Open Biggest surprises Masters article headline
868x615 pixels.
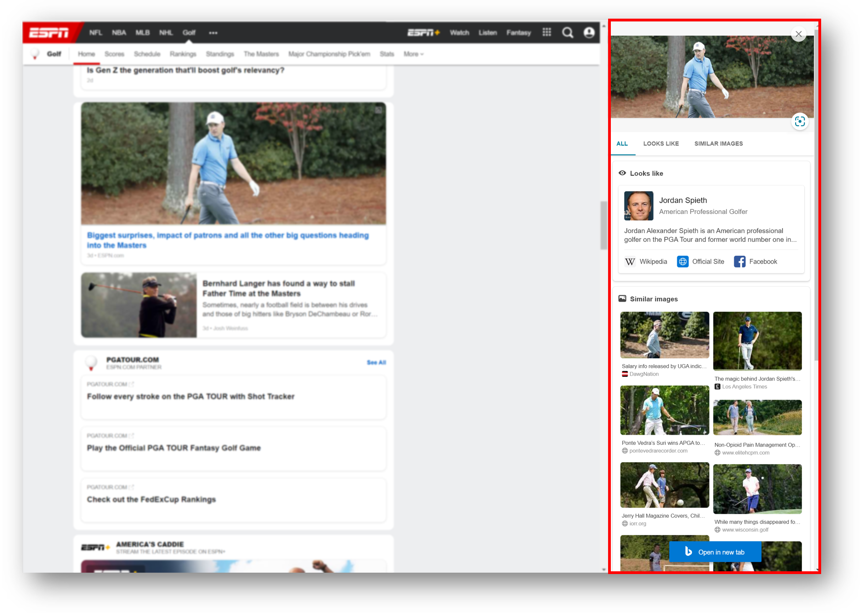[228, 240]
